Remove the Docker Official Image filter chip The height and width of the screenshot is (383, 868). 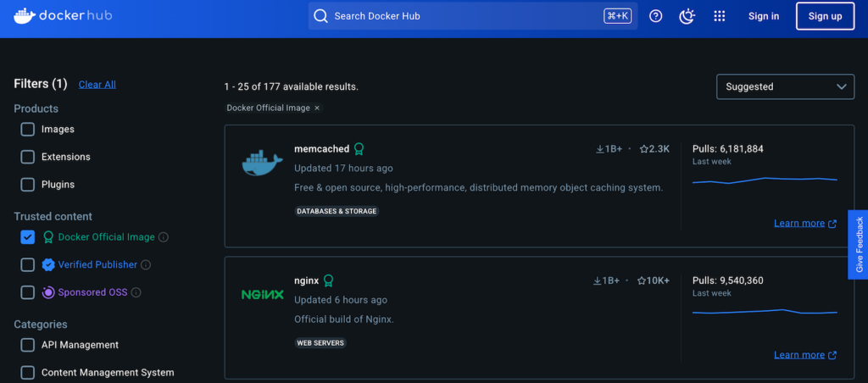317,108
